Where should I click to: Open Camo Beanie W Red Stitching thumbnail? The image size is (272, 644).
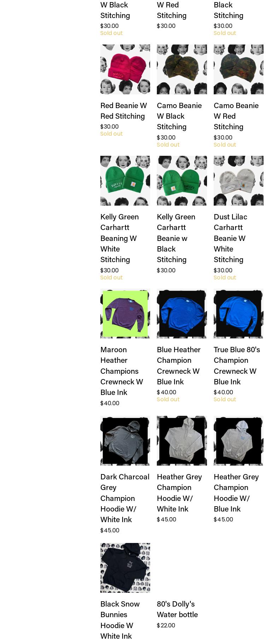[x=238, y=69]
